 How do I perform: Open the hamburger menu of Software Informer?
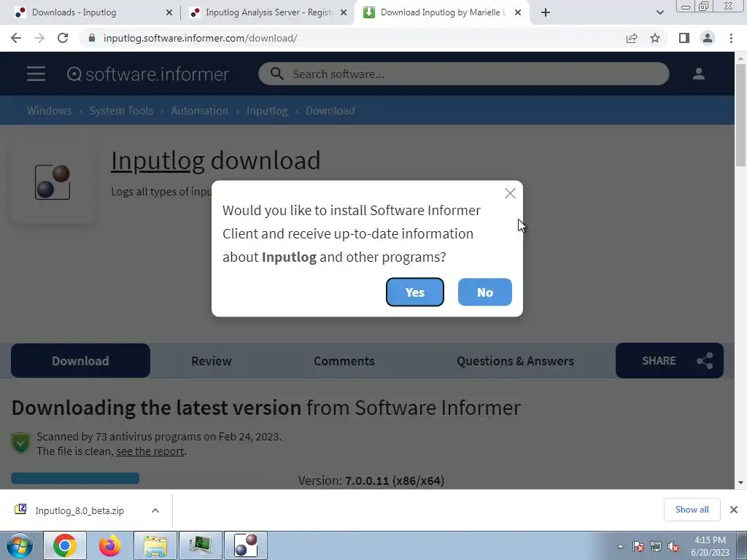click(x=36, y=74)
